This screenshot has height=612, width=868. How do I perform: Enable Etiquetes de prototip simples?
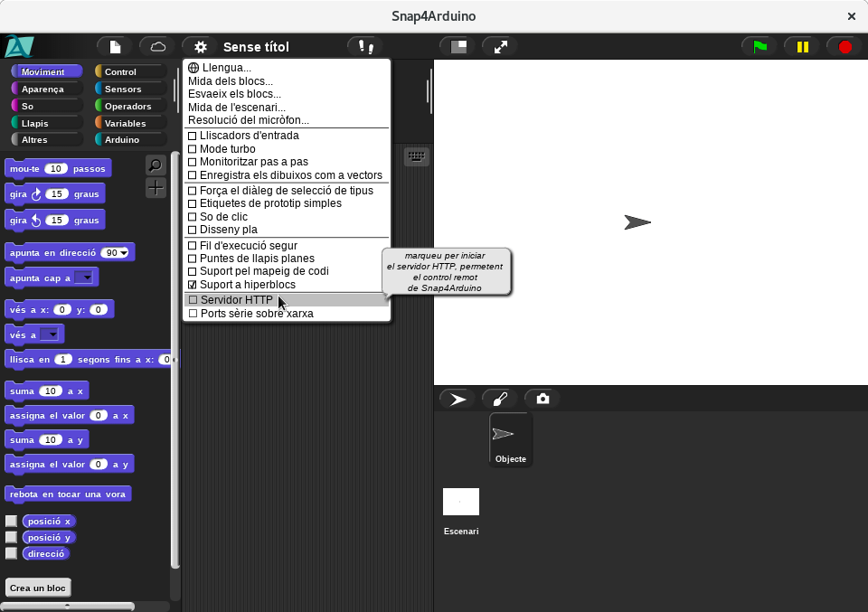pyautogui.click(x=193, y=203)
